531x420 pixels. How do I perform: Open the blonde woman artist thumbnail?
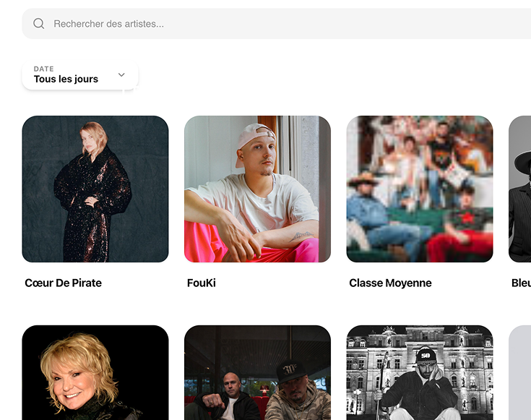tap(95, 372)
